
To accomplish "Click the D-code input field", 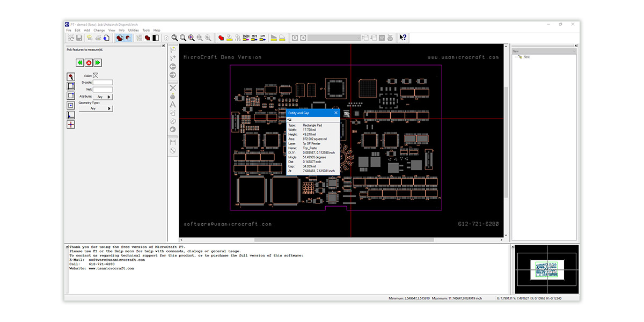I will tap(103, 83).
